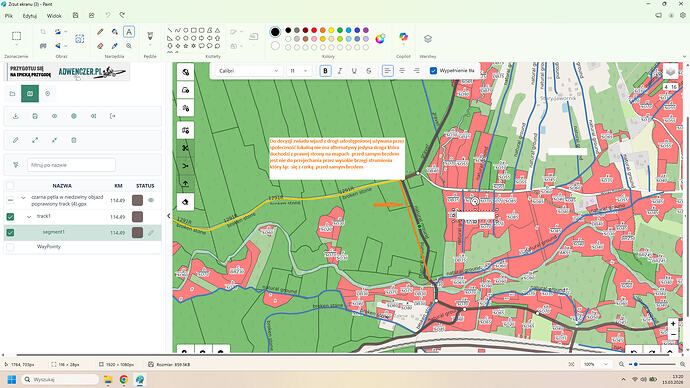Toggle Italic text formatting
The image size is (690, 388).
(340, 71)
